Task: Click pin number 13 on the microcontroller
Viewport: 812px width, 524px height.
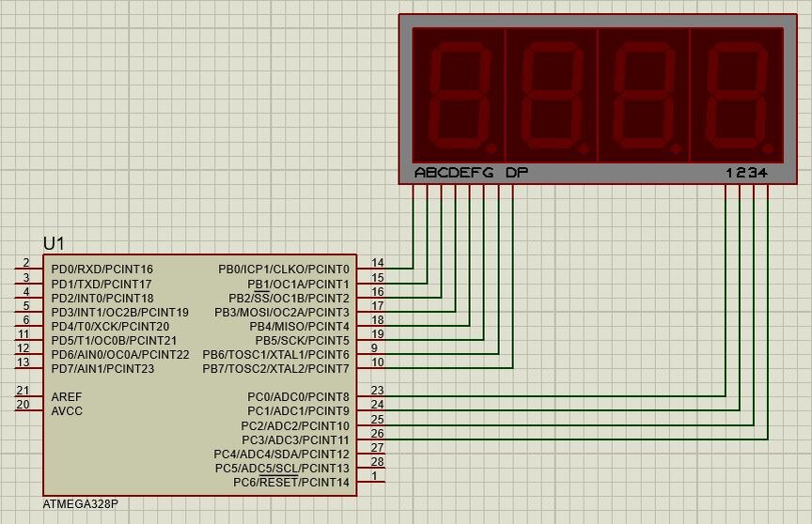Action: (x=23, y=362)
